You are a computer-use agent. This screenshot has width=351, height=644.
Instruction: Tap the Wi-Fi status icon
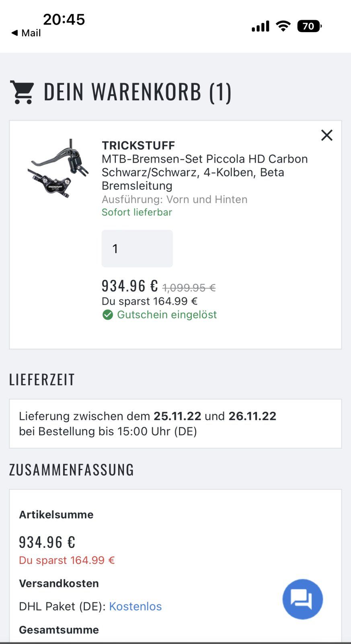[283, 27]
